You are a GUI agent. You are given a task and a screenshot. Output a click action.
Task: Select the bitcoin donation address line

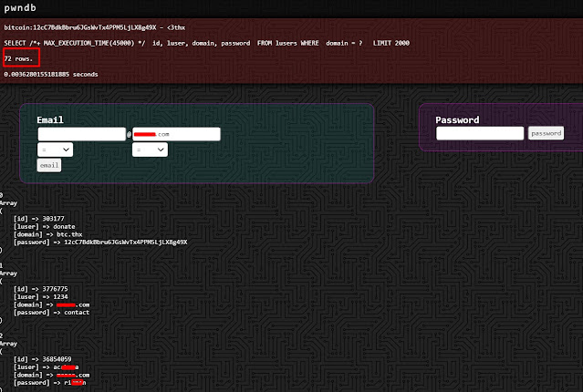tap(95, 27)
